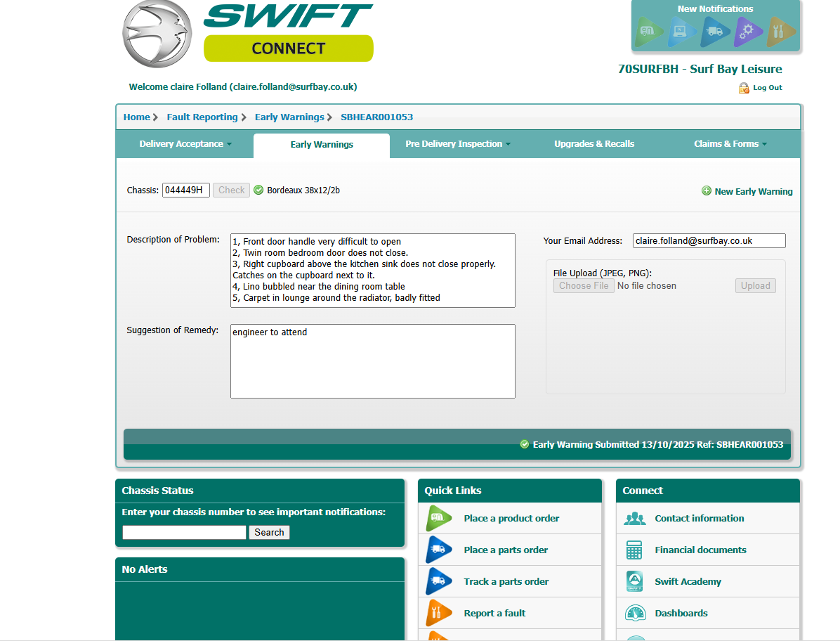
Task: Go to Fault Reporting breadcrumb link
Action: 202,117
